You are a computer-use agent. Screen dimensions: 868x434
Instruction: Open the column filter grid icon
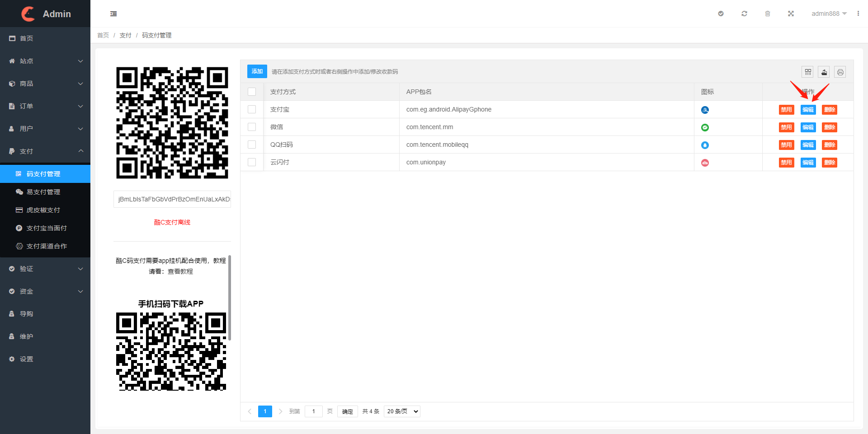[808, 72]
